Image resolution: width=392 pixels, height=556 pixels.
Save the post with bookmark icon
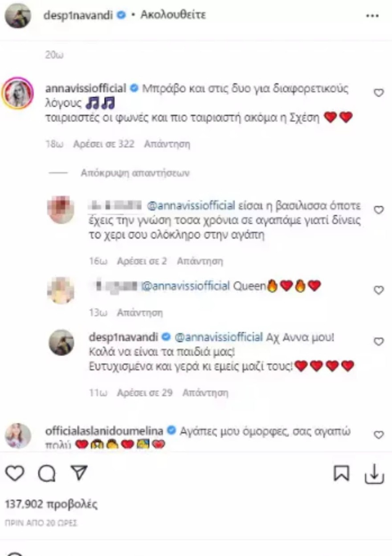[341, 474]
